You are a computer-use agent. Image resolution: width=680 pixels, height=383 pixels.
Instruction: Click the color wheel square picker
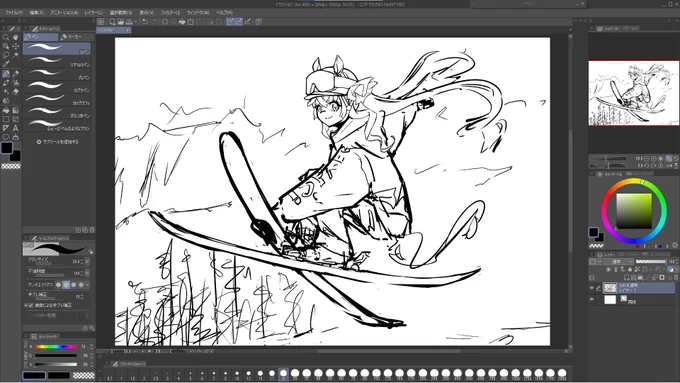point(634,211)
